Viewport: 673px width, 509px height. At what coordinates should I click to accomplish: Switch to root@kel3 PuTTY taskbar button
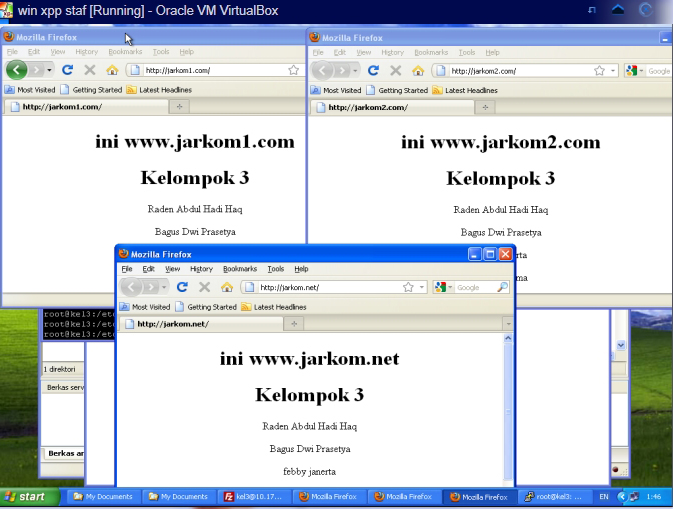coord(554,497)
